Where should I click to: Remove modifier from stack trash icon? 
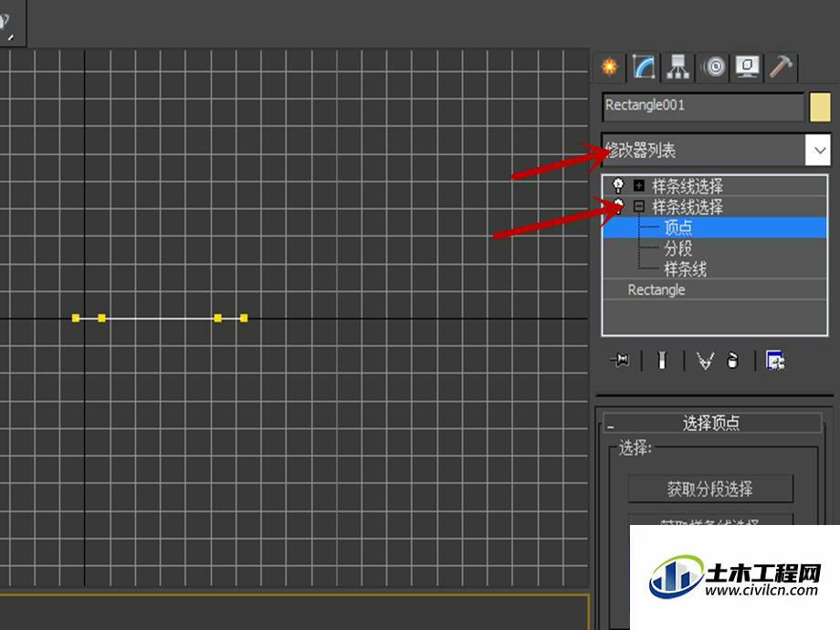732,361
